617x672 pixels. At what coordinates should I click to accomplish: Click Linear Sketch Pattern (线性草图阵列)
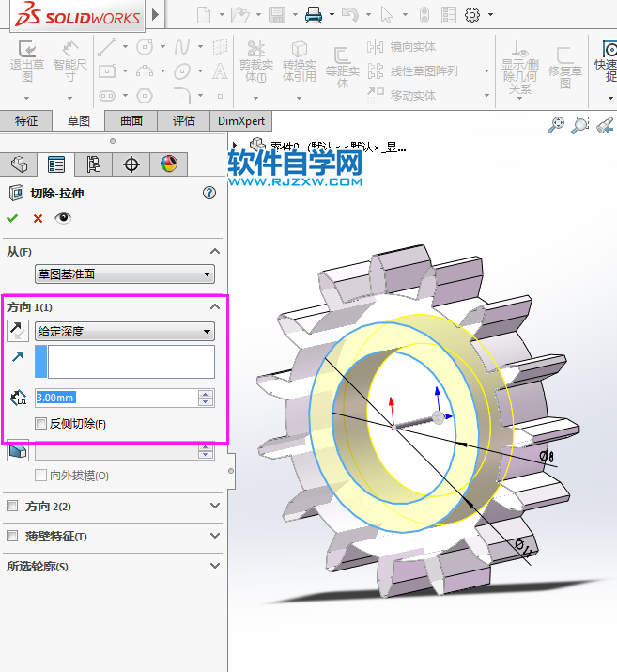(412, 71)
